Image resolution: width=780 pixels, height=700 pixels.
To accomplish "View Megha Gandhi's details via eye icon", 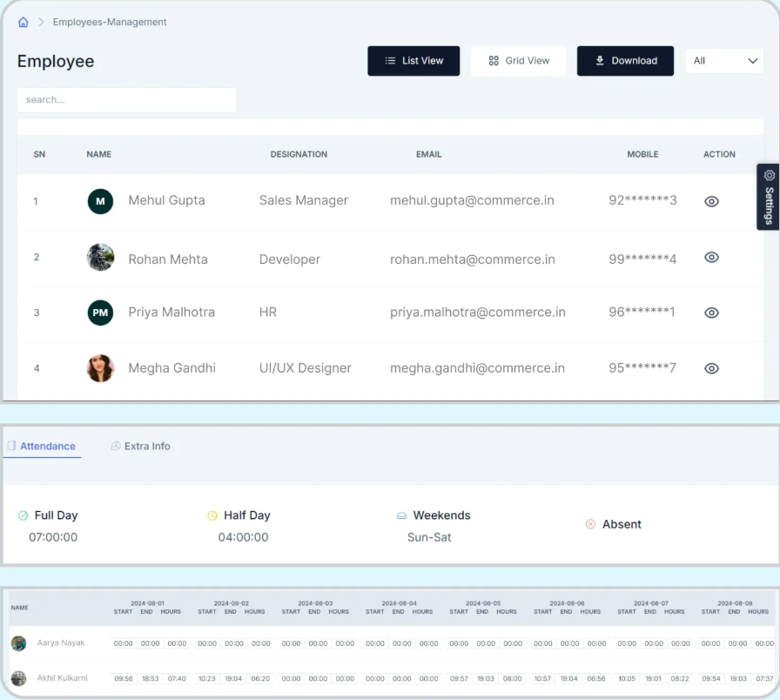I will point(711,368).
